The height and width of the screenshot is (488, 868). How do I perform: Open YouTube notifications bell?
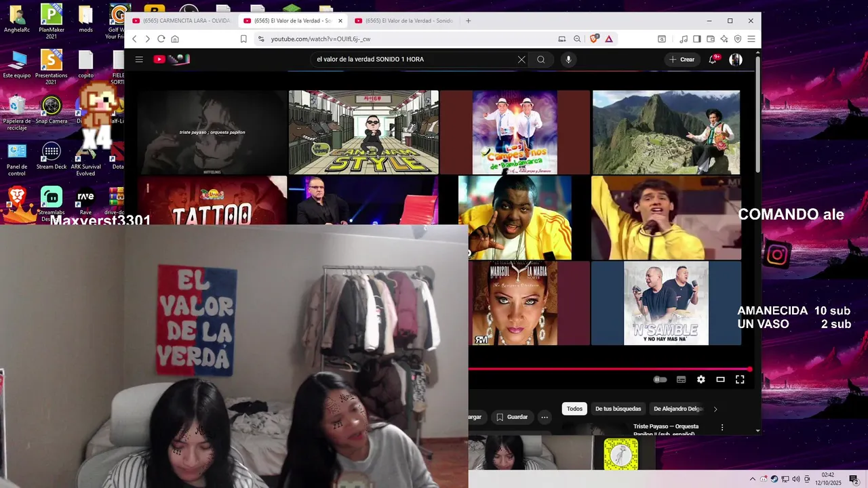coord(713,60)
